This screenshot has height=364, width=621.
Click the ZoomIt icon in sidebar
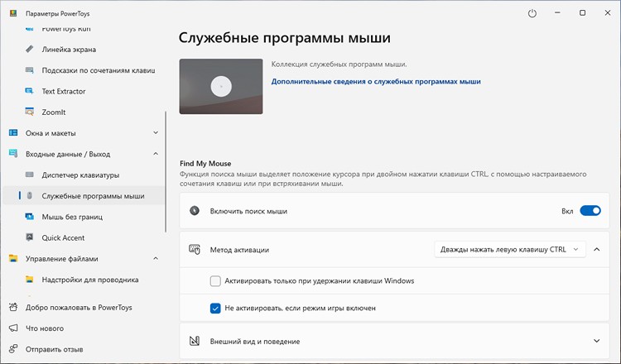coord(29,112)
